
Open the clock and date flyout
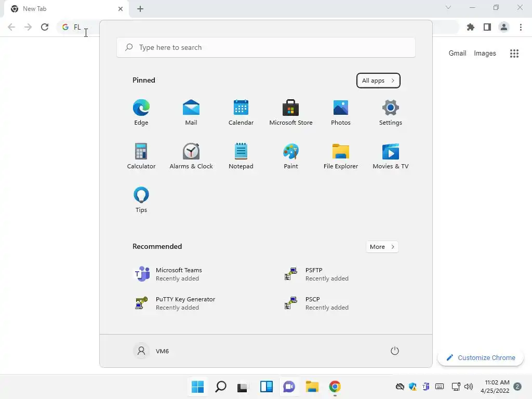tap(495, 387)
